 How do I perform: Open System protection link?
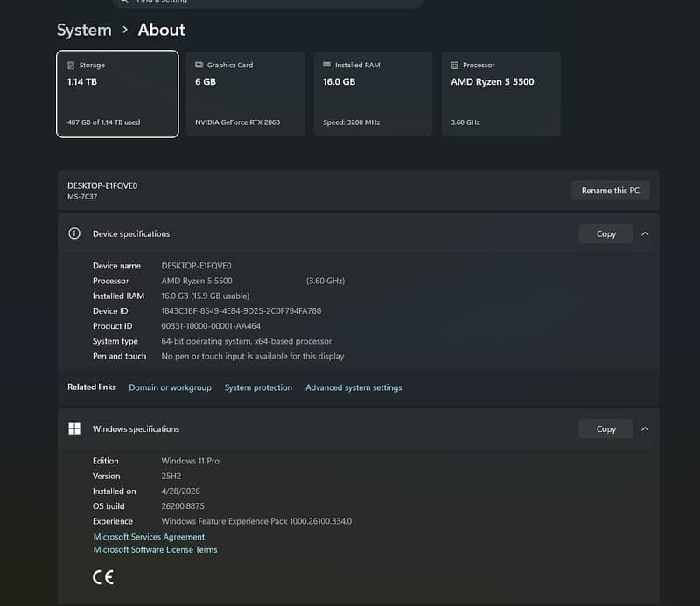[258, 387]
